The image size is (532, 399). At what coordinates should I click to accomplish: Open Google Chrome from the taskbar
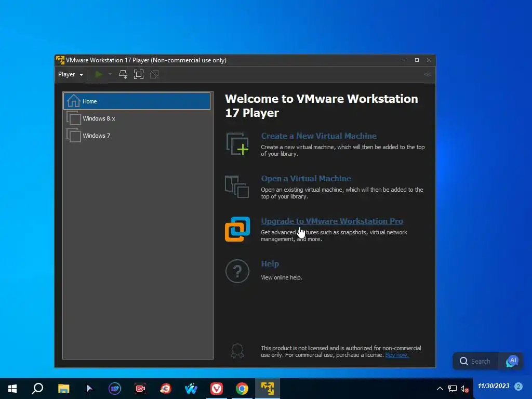click(242, 389)
